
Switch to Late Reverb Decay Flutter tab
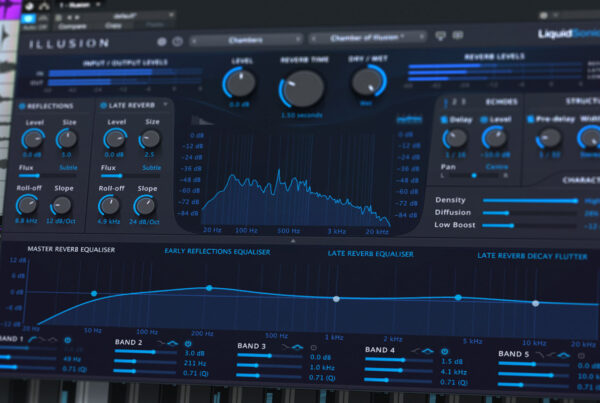[x=532, y=256]
